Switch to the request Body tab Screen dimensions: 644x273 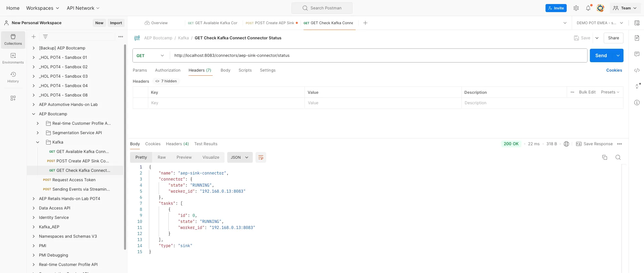[x=226, y=70]
